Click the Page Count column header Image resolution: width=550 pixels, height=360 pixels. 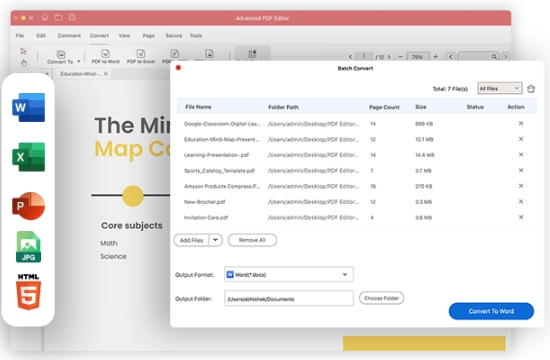(384, 107)
